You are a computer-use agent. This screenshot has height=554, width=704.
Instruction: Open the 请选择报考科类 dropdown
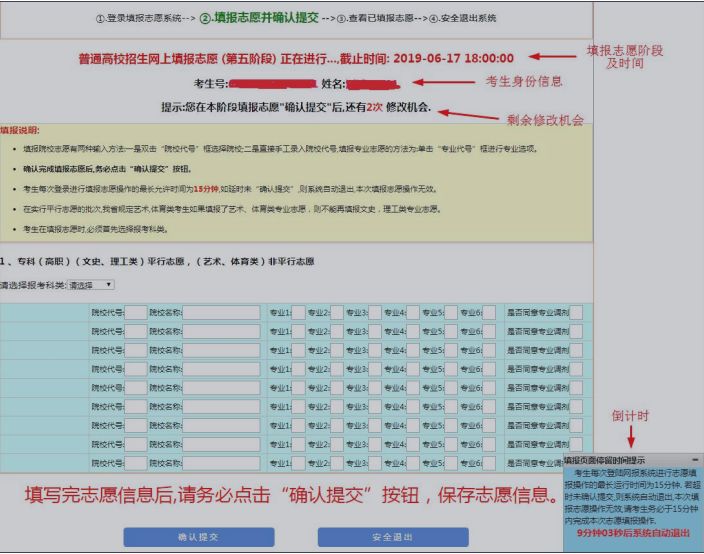pos(91,285)
